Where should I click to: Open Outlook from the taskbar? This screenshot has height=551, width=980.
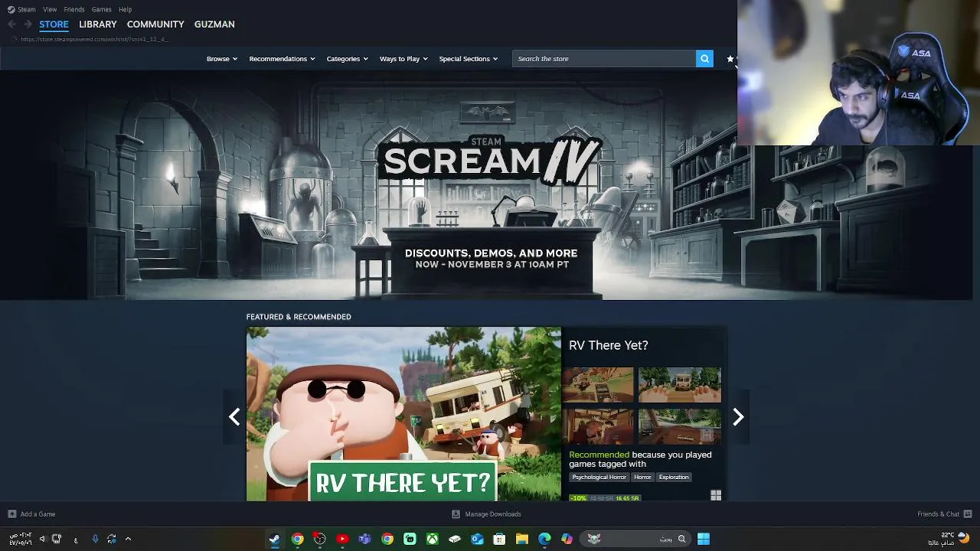click(x=477, y=539)
